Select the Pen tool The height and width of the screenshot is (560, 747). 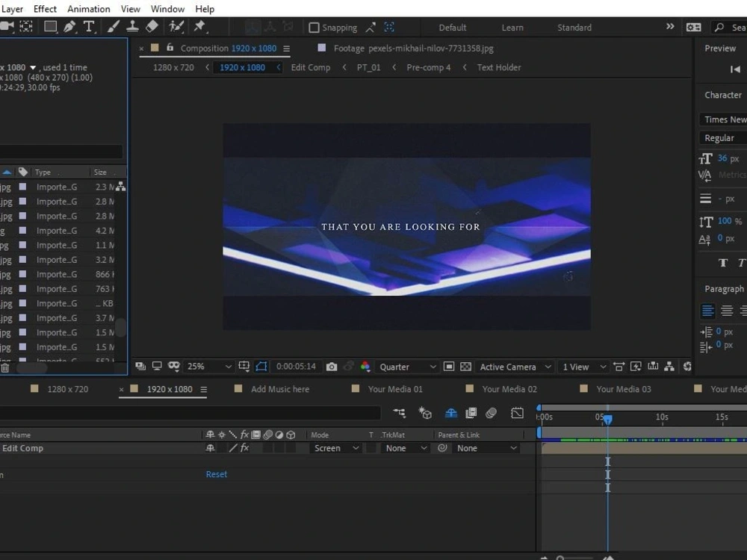click(x=69, y=27)
